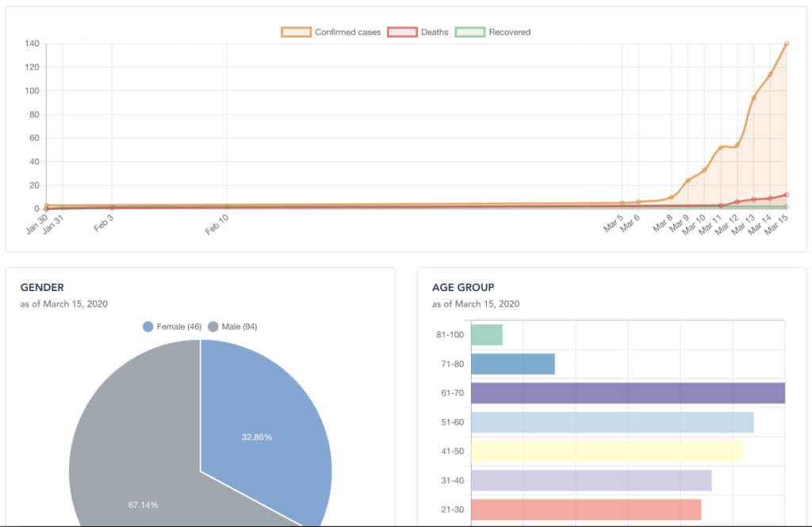Click the 140 y-axis label

(32, 44)
